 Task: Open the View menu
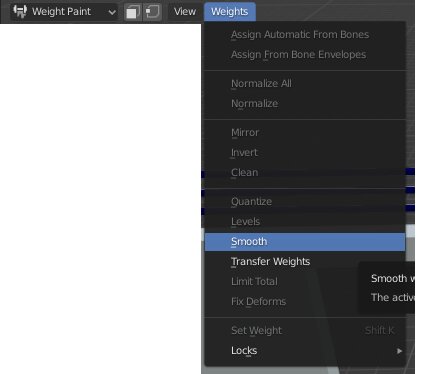click(x=185, y=12)
